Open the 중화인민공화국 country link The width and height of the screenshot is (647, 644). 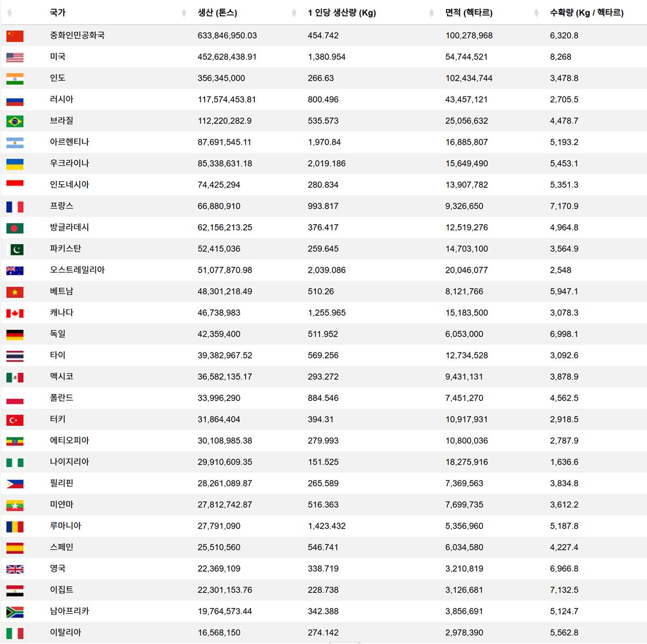78,35
